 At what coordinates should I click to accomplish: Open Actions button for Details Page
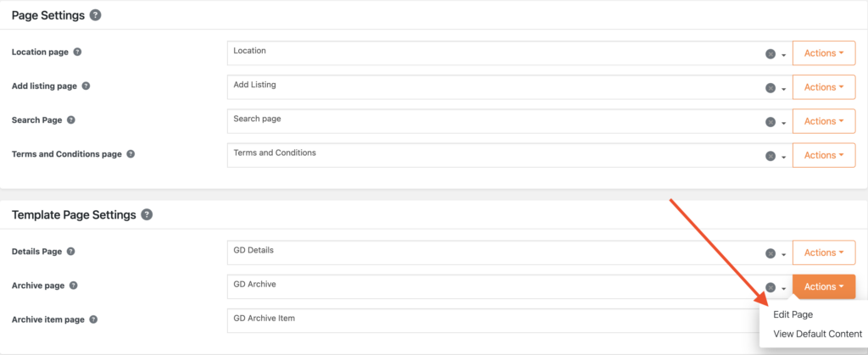tap(823, 252)
